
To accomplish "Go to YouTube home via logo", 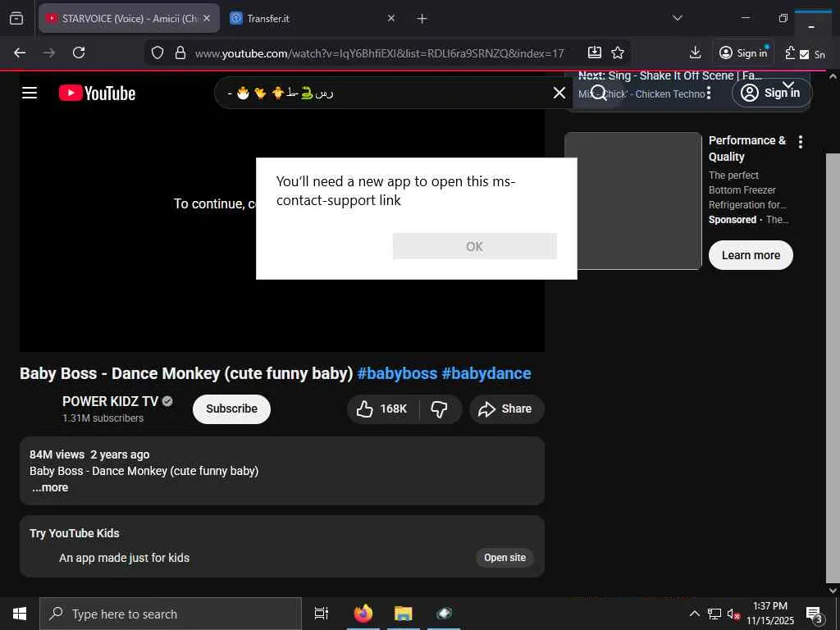I will 97,94.
